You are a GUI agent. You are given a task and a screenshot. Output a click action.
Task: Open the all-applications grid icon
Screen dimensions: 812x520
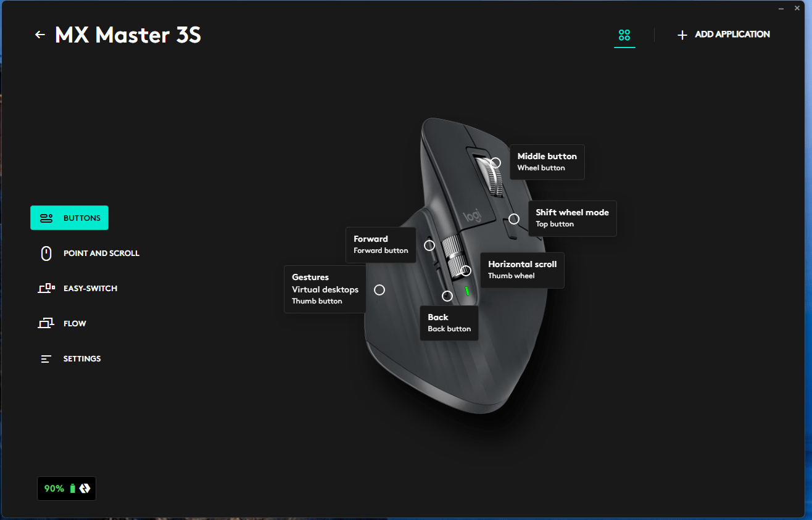pos(624,35)
